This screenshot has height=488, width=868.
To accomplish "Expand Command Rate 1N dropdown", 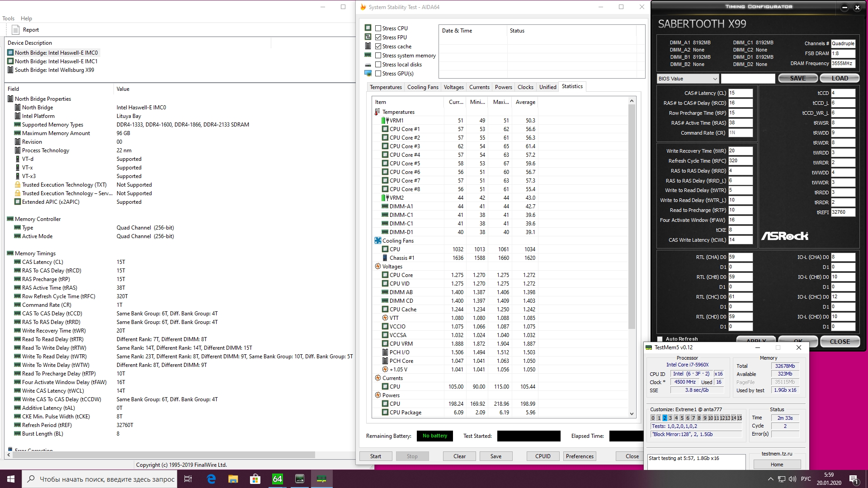I will click(740, 133).
